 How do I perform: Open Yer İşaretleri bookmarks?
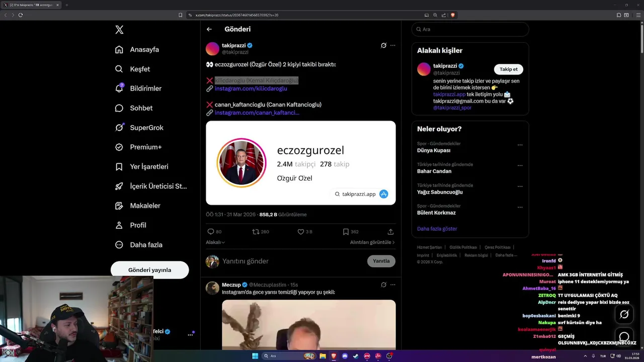click(141, 166)
